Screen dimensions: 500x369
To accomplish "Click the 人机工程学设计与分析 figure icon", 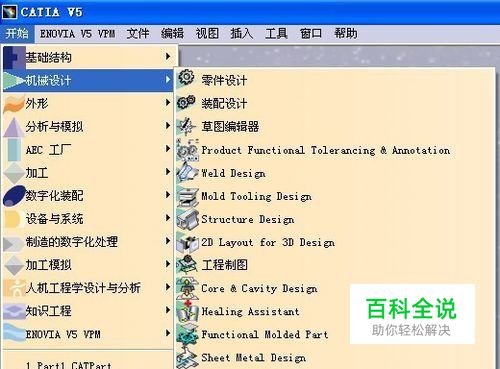I will coord(14,288).
